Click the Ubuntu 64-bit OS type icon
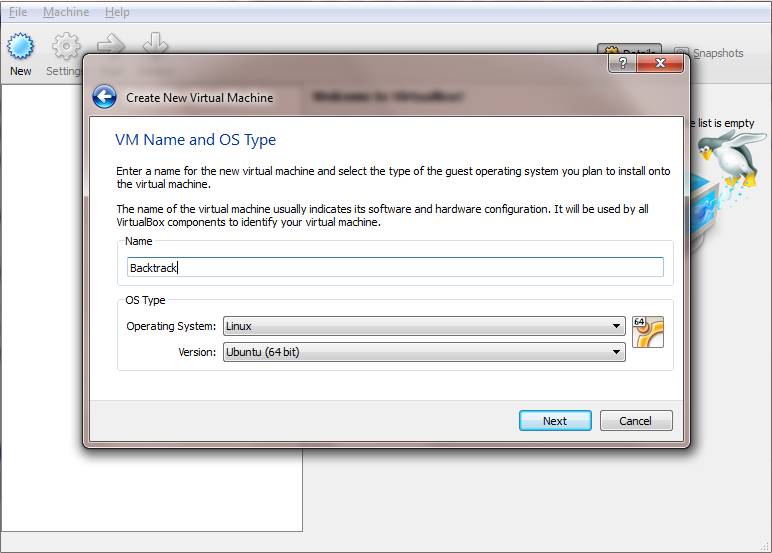Viewport: 772px width, 553px height. click(x=647, y=332)
